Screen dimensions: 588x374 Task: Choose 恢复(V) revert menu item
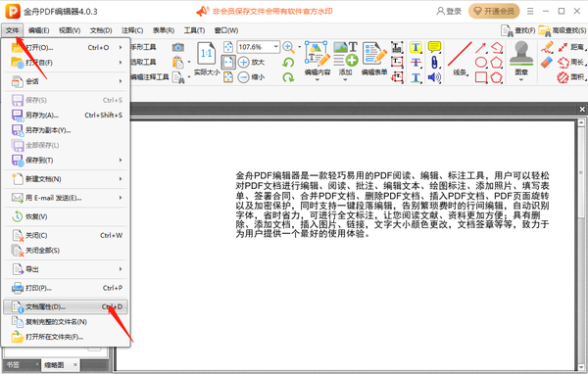[x=66, y=216]
